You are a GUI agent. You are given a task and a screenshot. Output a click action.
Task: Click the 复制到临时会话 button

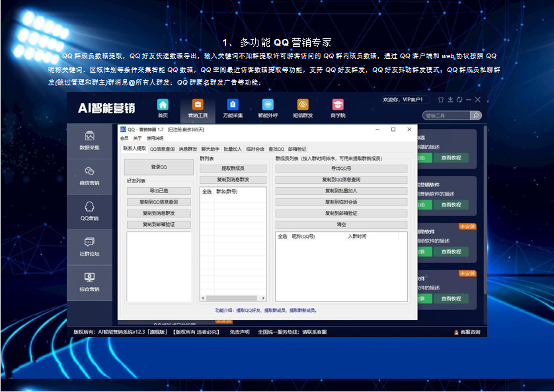point(341,202)
